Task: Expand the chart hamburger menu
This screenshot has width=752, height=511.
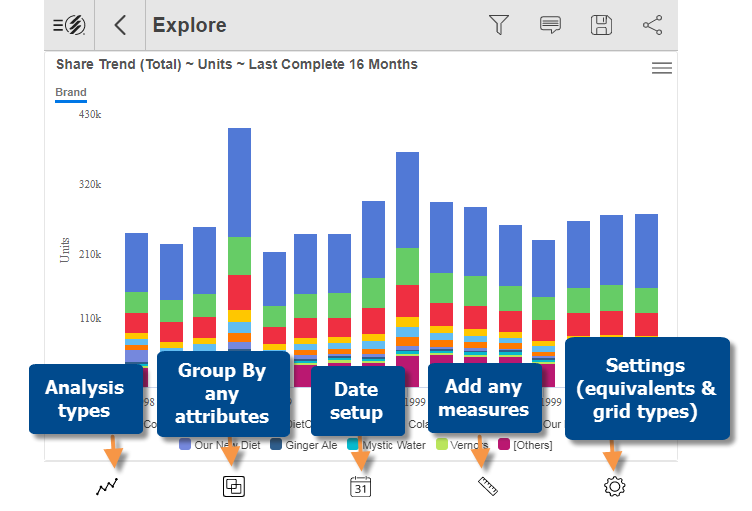Action: tap(661, 68)
